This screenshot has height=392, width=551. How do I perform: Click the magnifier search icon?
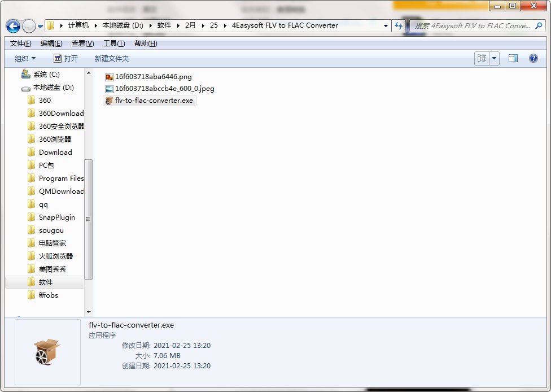539,25
